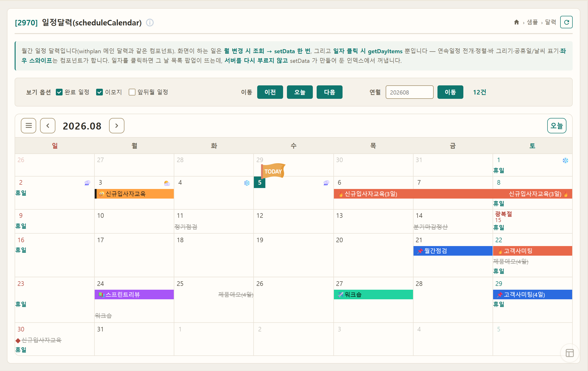Click the struck-through 분기마감정산 item on August 14
Image resolution: width=588 pixels, height=371 pixels.
click(x=431, y=227)
